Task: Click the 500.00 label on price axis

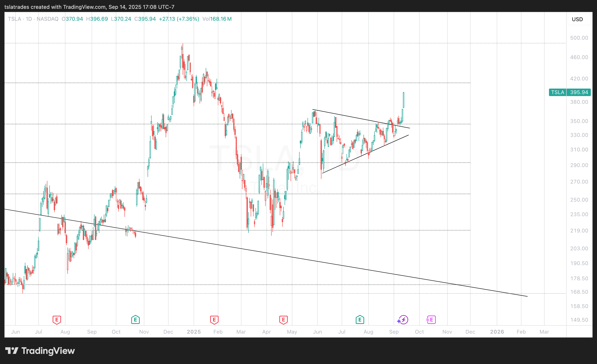Action: click(x=579, y=38)
